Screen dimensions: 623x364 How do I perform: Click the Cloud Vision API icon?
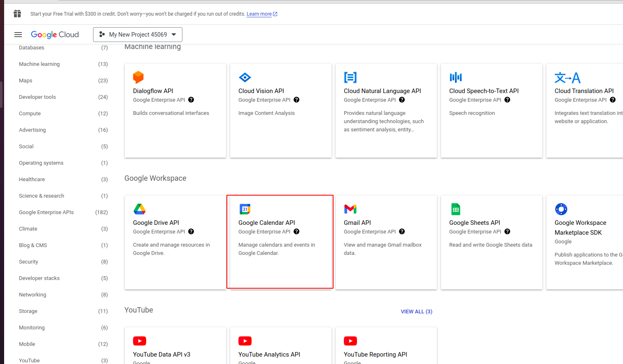(x=245, y=77)
